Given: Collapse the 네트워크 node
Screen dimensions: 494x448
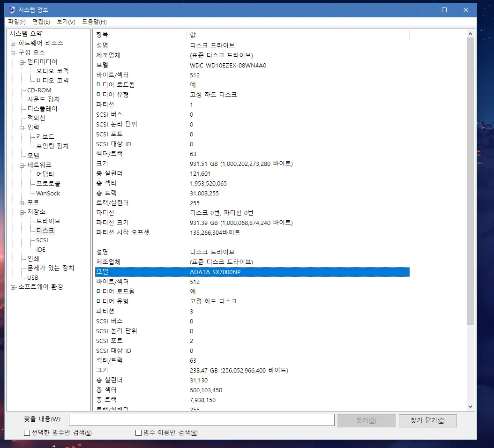Looking at the screenshot, I should point(22,165).
